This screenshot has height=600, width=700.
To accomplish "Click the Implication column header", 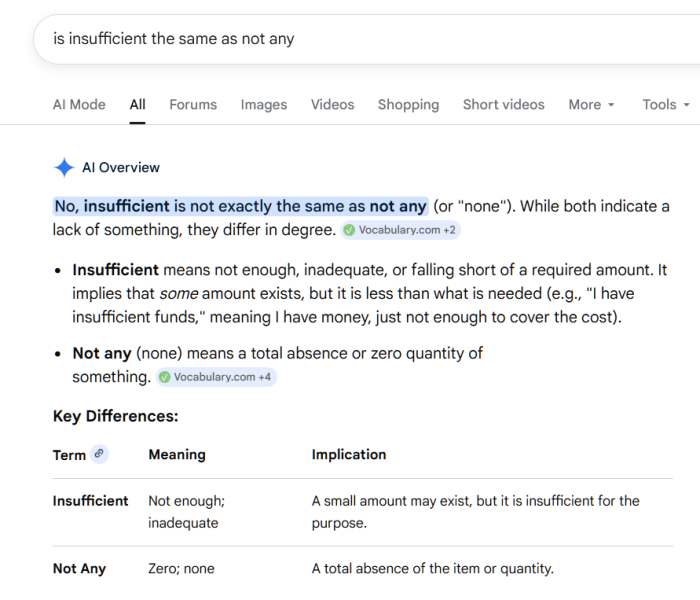I will 348,455.
